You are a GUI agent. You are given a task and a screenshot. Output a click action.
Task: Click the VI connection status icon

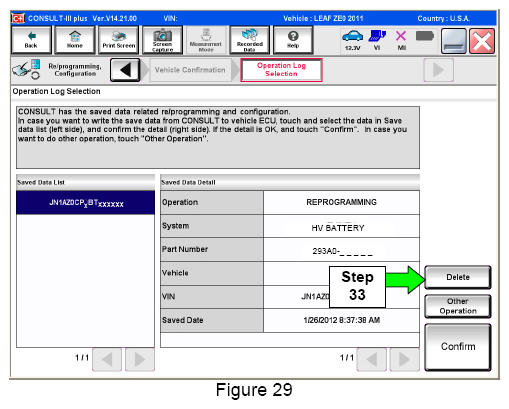click(x=377, y=40)
